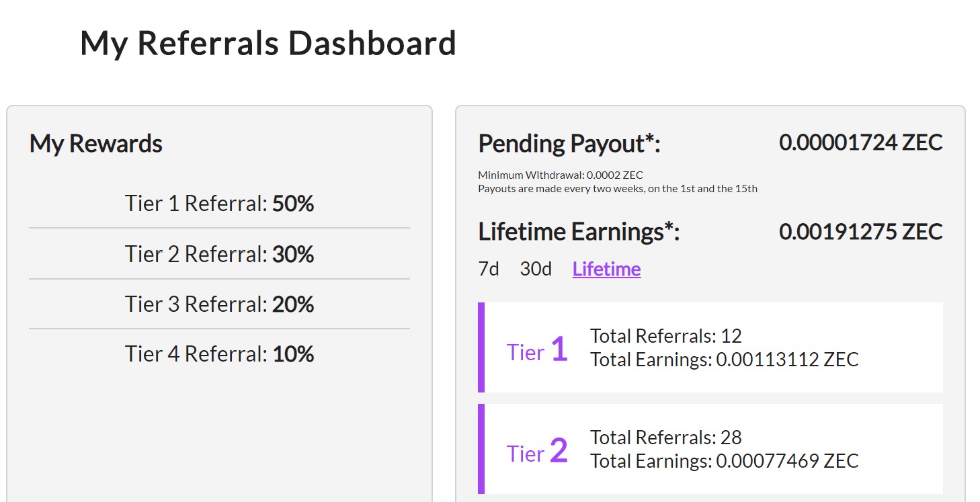Click the Lifetime Earnings heading
The height and width of the screenshot is (502, 980).
click(x=579, y=232)
